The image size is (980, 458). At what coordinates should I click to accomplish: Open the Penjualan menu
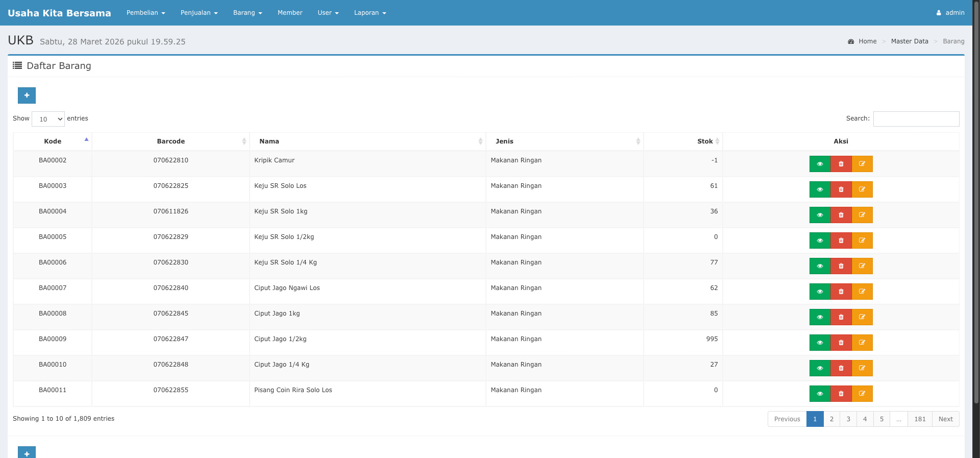click(x=199, y=13)
